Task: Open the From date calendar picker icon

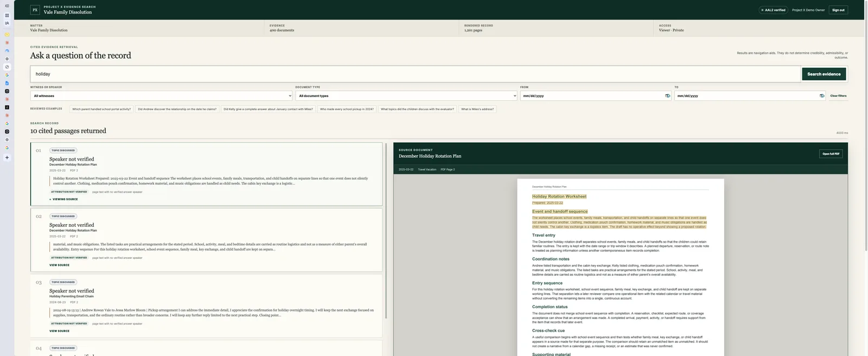Action: (667, 96)
